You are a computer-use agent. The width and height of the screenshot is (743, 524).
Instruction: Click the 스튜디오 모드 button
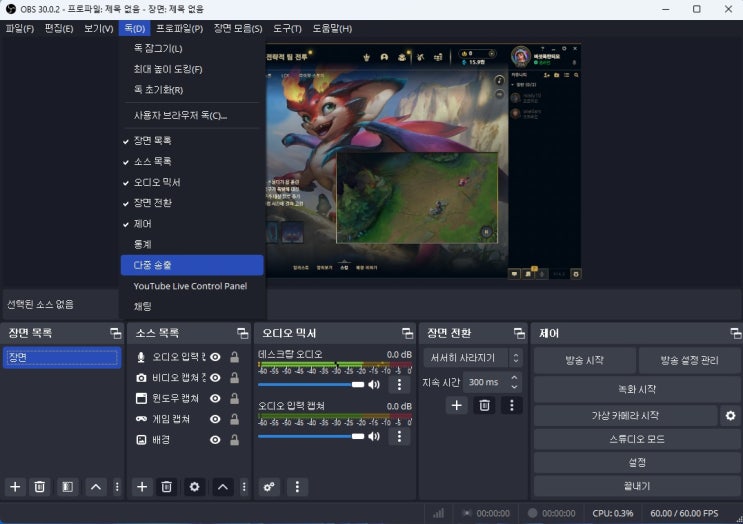click(x=637, y=439)
